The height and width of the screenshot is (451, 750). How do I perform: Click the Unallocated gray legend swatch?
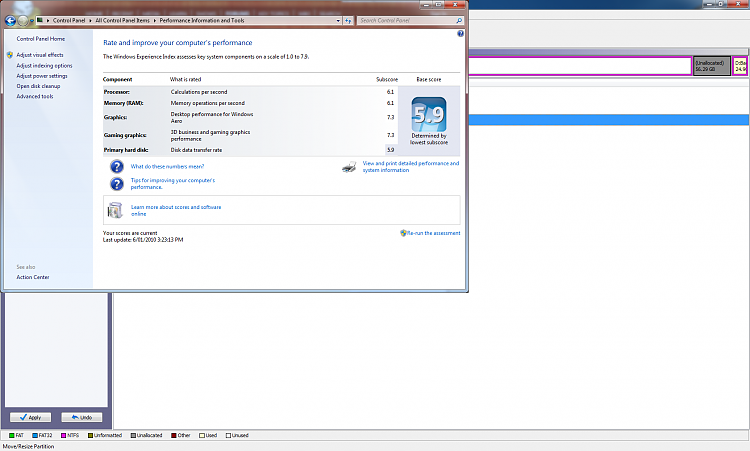click(x=133, y=436)
